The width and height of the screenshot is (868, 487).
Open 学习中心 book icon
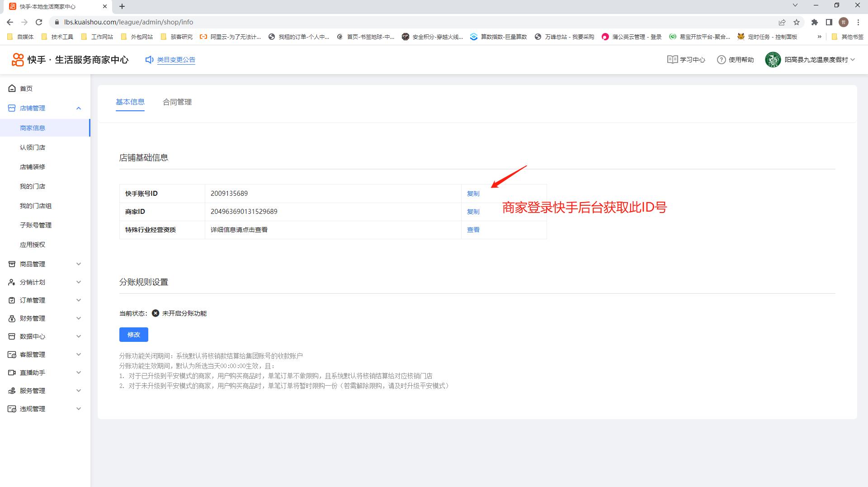coord(672,60)
